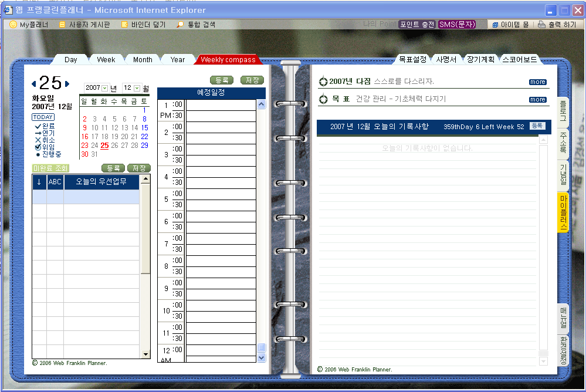Open the 기념일 side tab

pos(563,175)
